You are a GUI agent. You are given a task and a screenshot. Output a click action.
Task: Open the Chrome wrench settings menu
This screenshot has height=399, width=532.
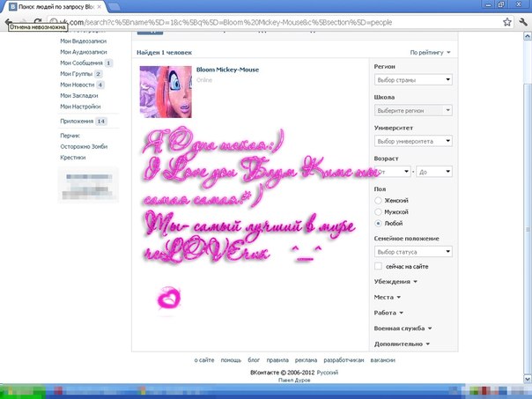click(x=523, y=22)
